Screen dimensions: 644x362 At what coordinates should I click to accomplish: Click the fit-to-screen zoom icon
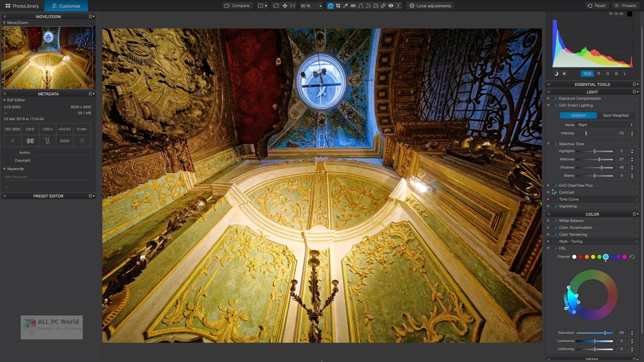[x=276, y=6]
